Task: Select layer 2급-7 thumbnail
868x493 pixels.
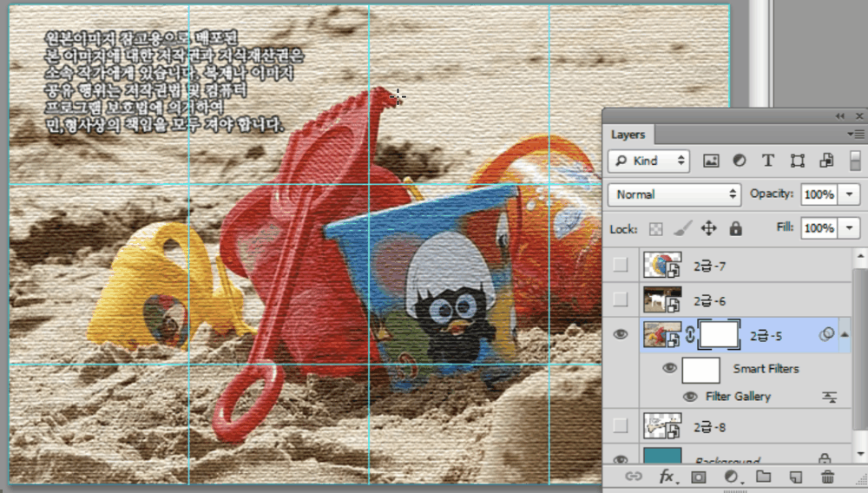Action: click(x=662, y=265)
